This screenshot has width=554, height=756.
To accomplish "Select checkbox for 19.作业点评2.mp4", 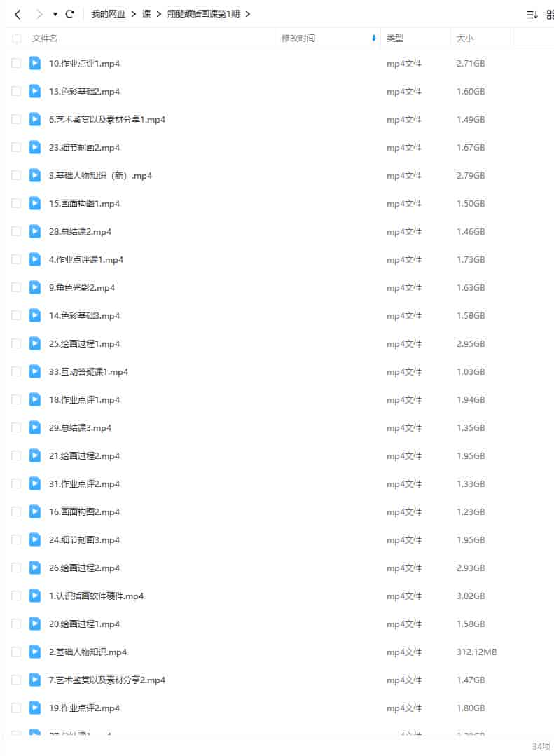I will [16, 708].
